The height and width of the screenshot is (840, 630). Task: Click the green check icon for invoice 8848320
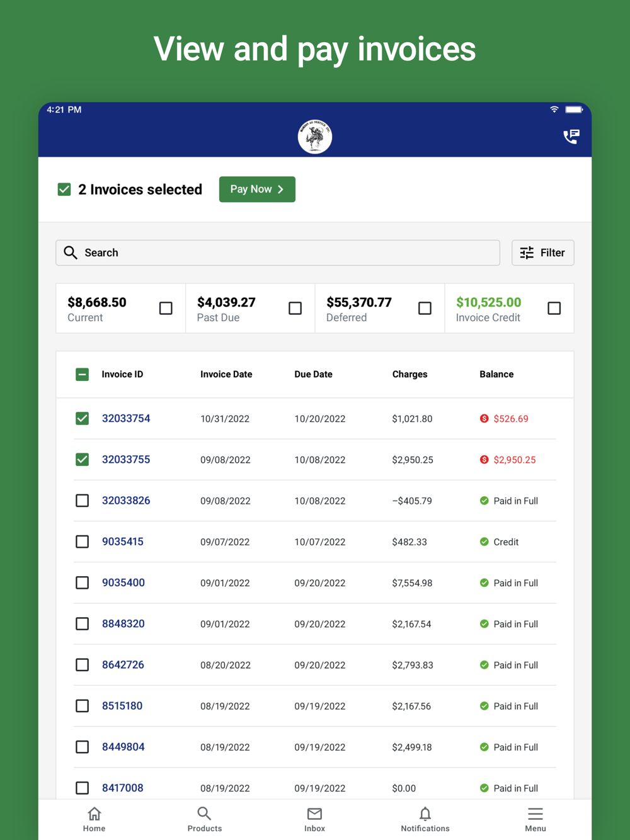click(484, 623)
